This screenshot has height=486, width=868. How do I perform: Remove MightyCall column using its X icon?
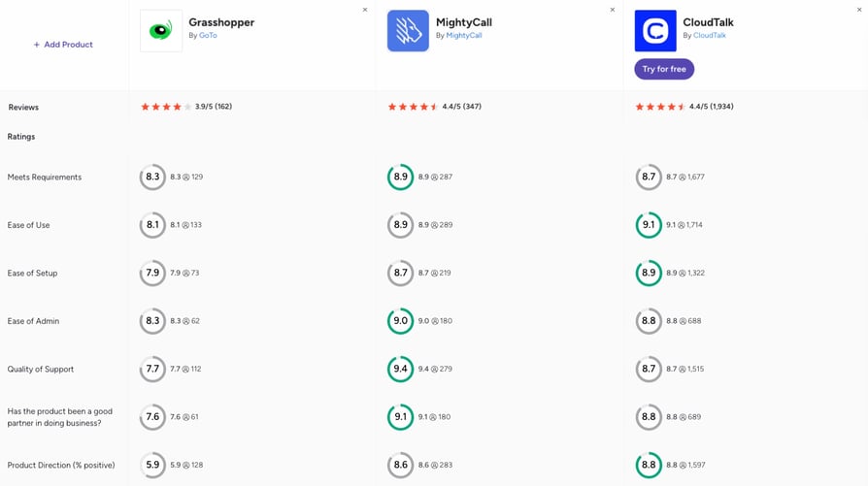613,10
